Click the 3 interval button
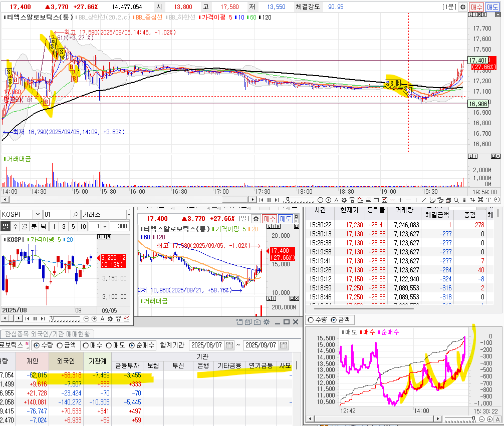 click(x=64, y=226)
